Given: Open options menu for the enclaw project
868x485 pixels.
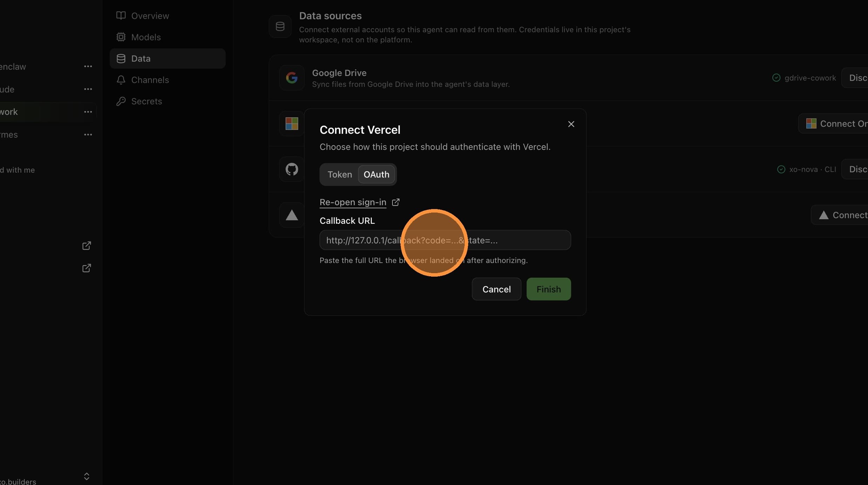Looking at the screenshot, I should pyautogui.click(x=88, y=66).
